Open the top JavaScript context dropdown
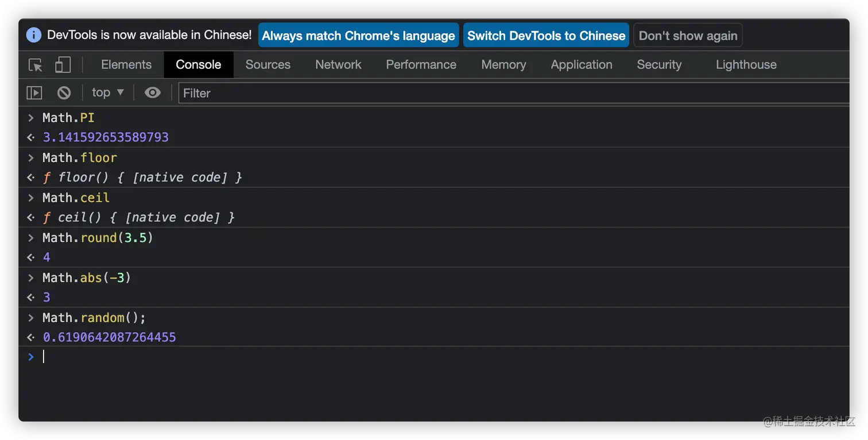 coord(108,92)
